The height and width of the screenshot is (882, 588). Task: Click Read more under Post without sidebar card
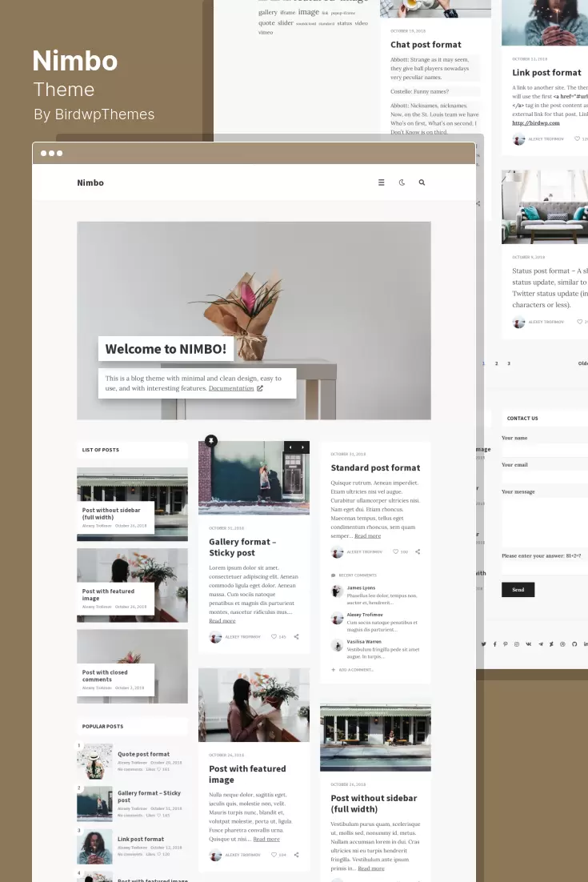coord(371,868)
